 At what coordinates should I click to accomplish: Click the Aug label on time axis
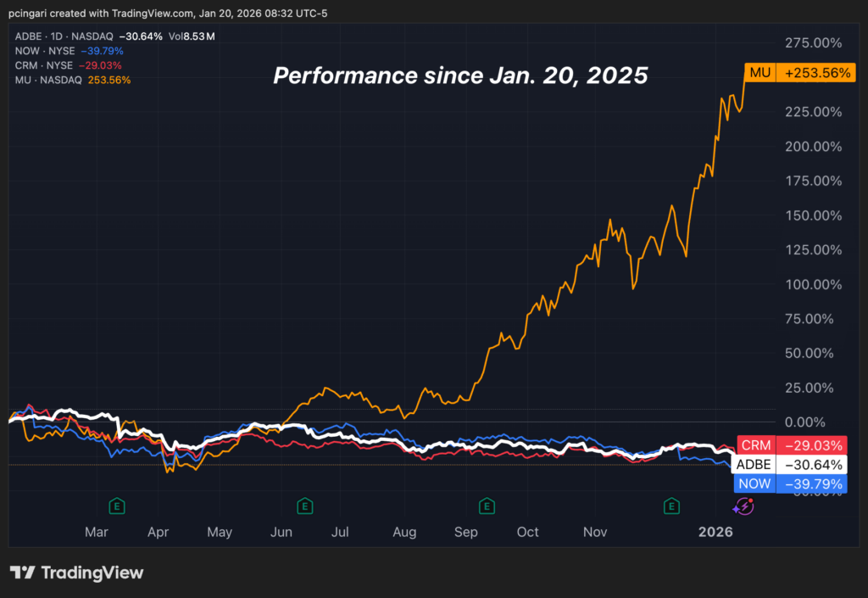tap(404, 532)
